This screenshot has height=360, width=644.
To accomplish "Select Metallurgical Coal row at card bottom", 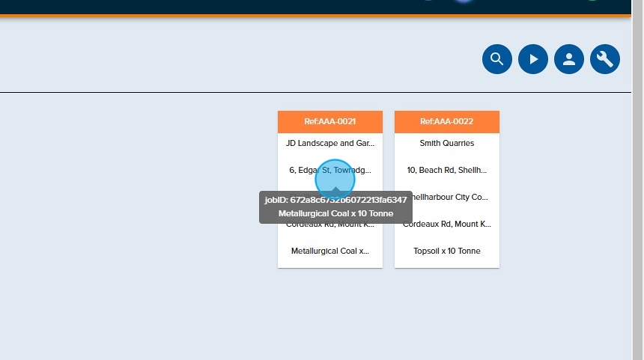I will click(329, 251).
